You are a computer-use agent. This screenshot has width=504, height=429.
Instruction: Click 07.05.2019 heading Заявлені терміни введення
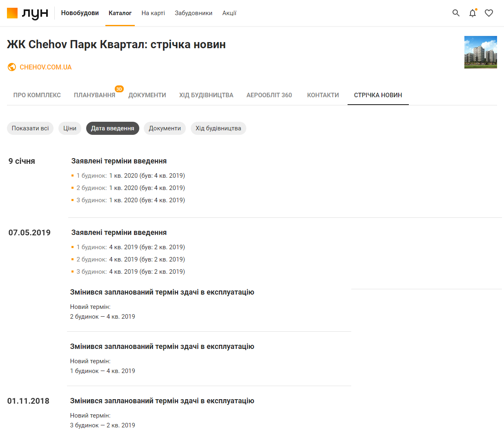[119, 232]
